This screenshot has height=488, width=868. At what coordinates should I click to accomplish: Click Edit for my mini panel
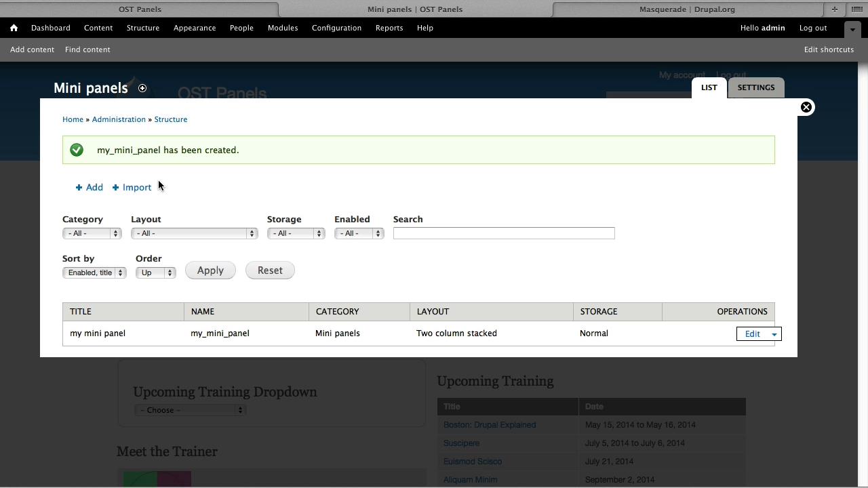point(752,334)
